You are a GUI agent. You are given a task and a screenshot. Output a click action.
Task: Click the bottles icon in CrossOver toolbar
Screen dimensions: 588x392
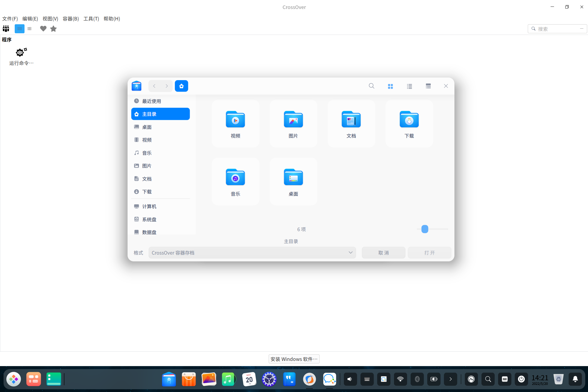[6, 29]
